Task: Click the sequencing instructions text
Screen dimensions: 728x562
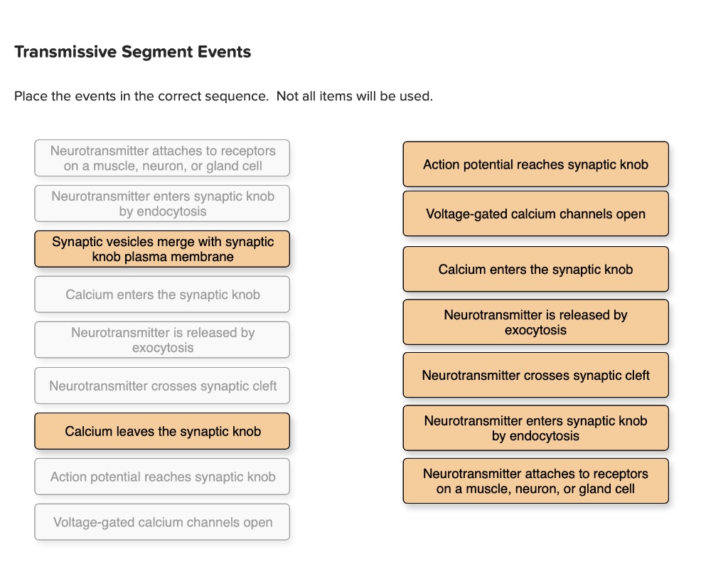Action: [x=223, y=96]
